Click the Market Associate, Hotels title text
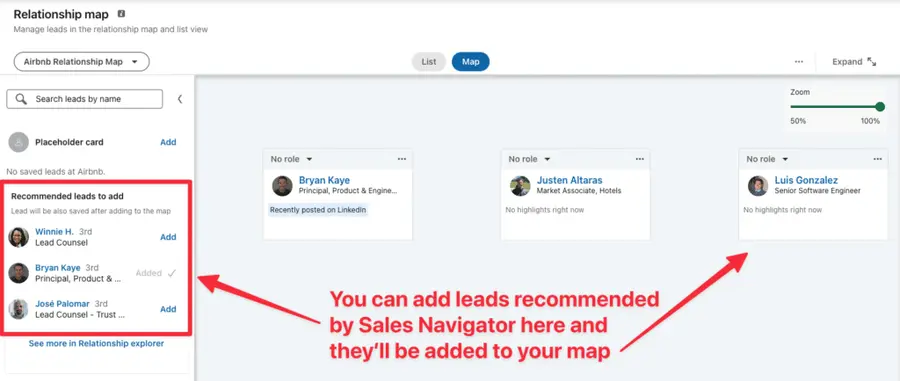900x381 pixels. click(x=579, y=191)
